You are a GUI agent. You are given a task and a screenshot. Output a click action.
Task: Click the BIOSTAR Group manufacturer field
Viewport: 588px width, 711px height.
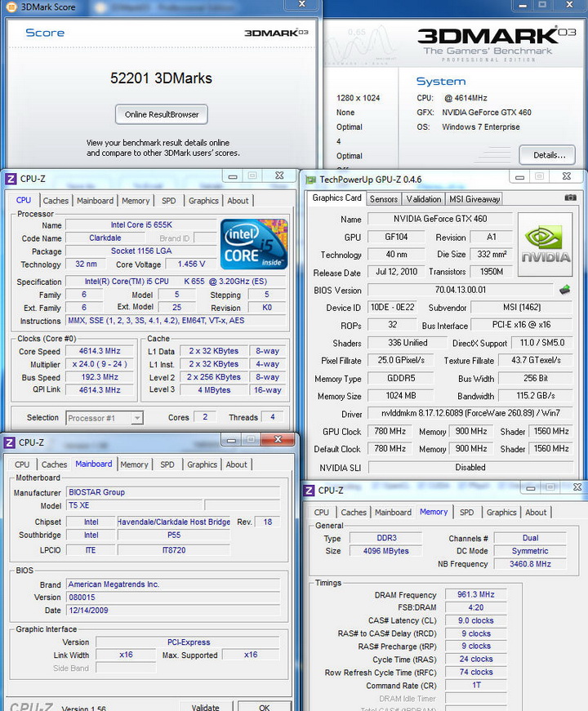coord(173,492)
